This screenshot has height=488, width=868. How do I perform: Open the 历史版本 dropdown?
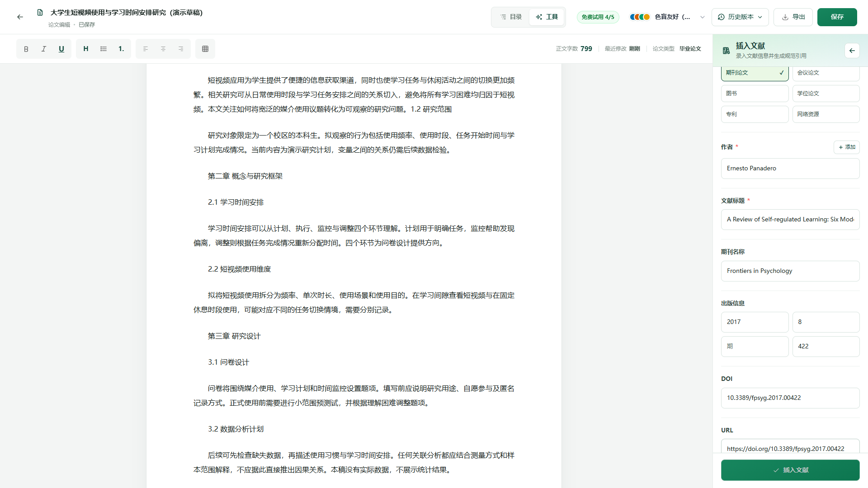740,17
